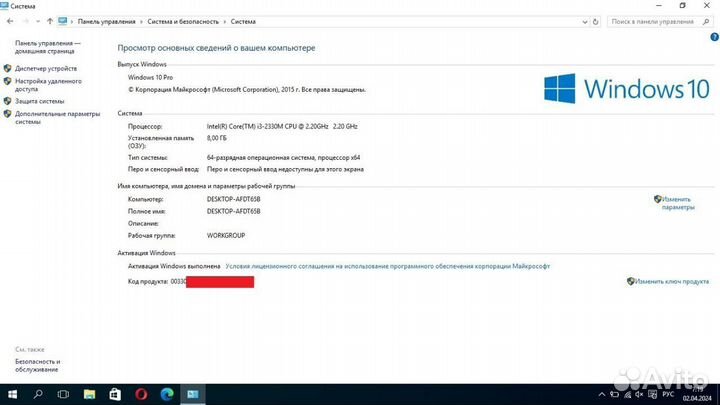Open 'Дополнительные параметры системы' link

click(x=57, y=118)
